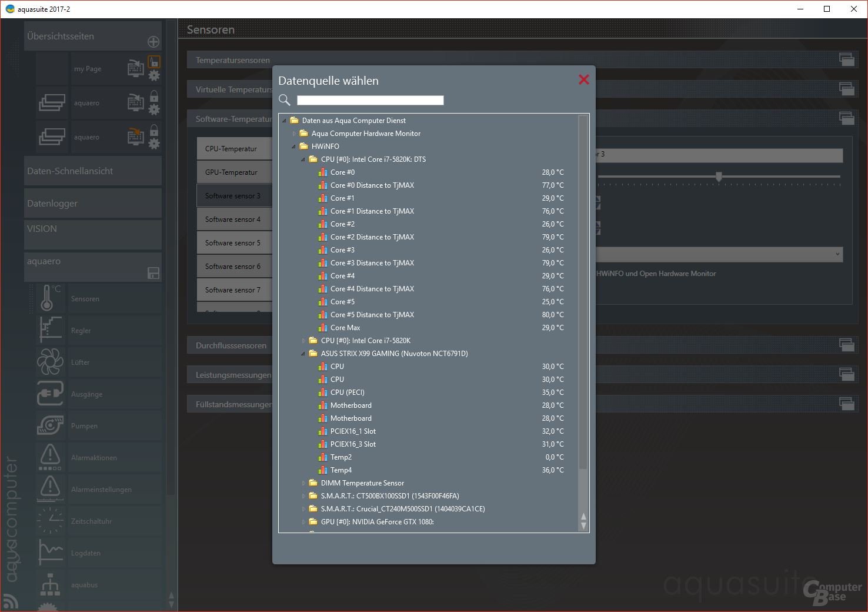This screenshot has width=868, height=612.
Task: Add a new overview page with plus icon
Action: click(x=153, y=42)
